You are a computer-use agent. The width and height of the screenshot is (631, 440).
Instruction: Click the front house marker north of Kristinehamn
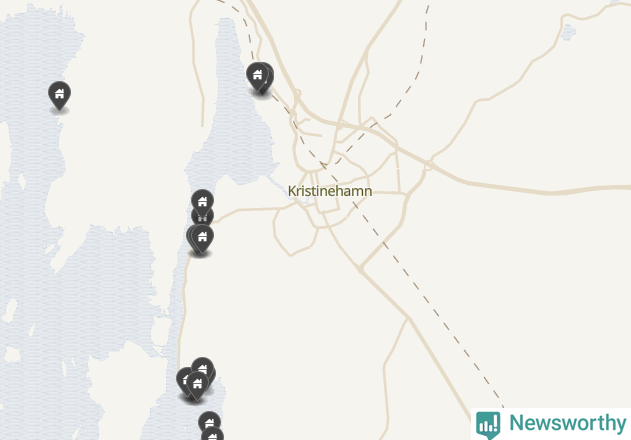258,76
